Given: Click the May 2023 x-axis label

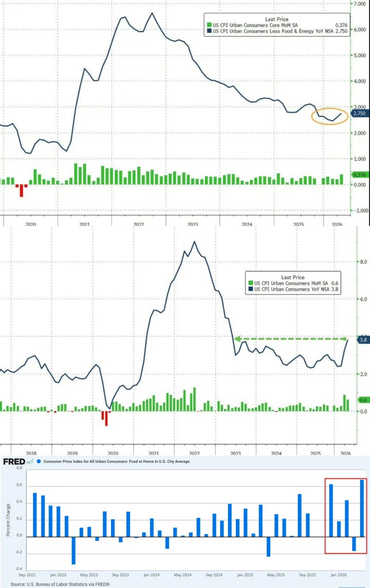Looking at the screenshot, I should click(89, 575).
